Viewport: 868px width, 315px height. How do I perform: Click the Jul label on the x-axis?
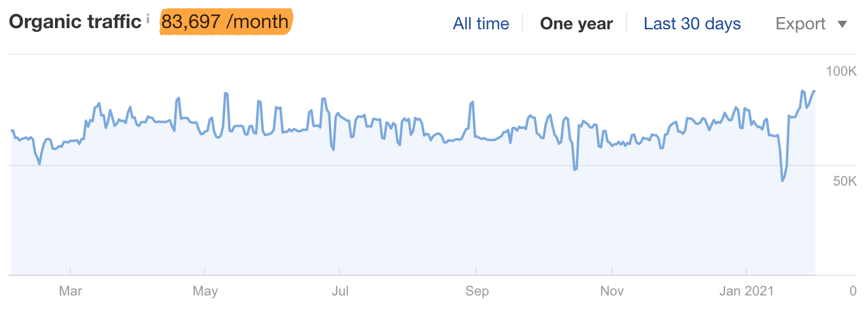(x=340, y=291)
